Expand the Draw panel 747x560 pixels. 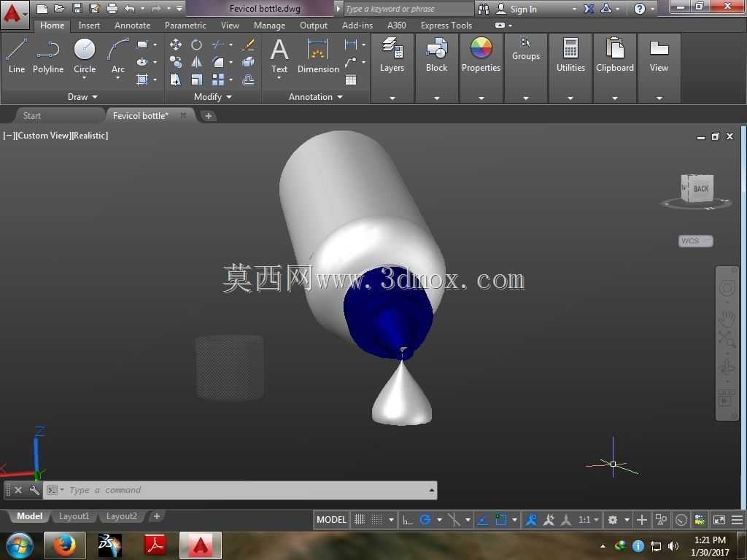[82, 97]
